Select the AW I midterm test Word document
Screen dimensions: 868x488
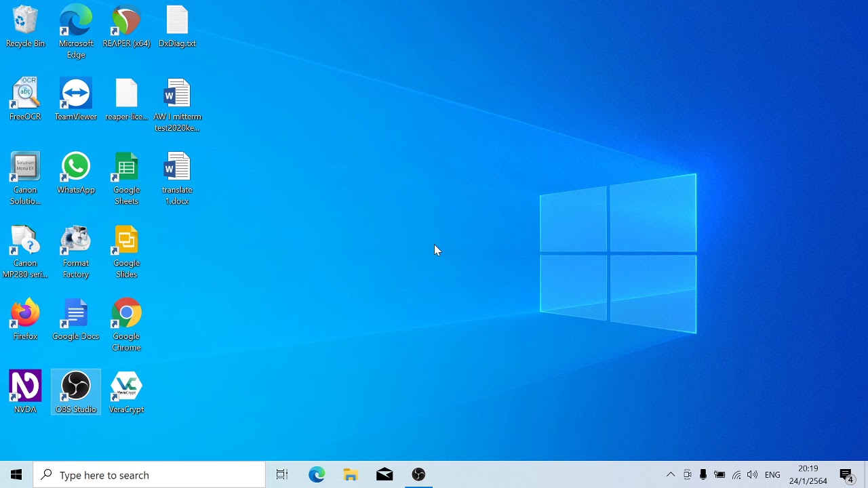177,105
